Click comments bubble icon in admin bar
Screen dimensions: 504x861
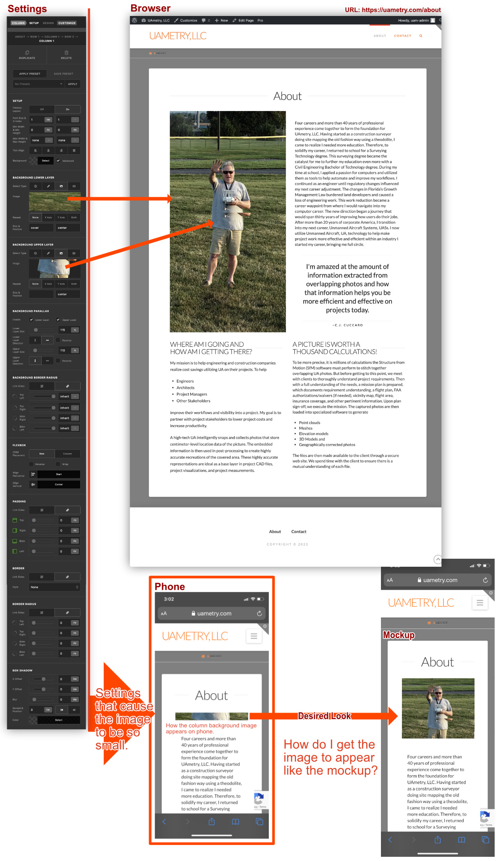pyautogui.click(x=204, y=20)
